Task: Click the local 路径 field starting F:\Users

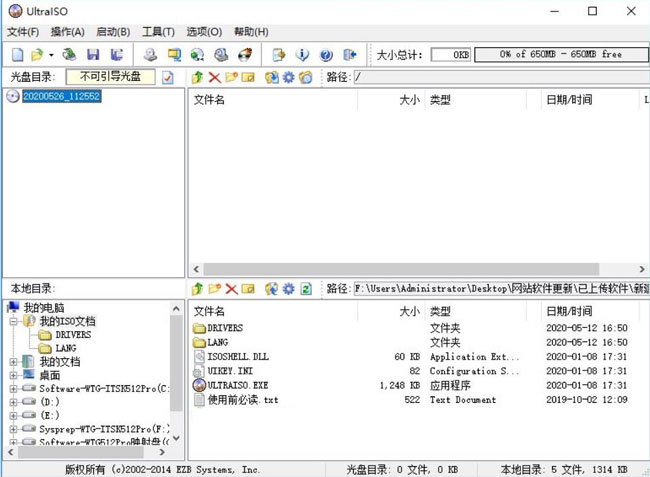Action: coord(502,288)
